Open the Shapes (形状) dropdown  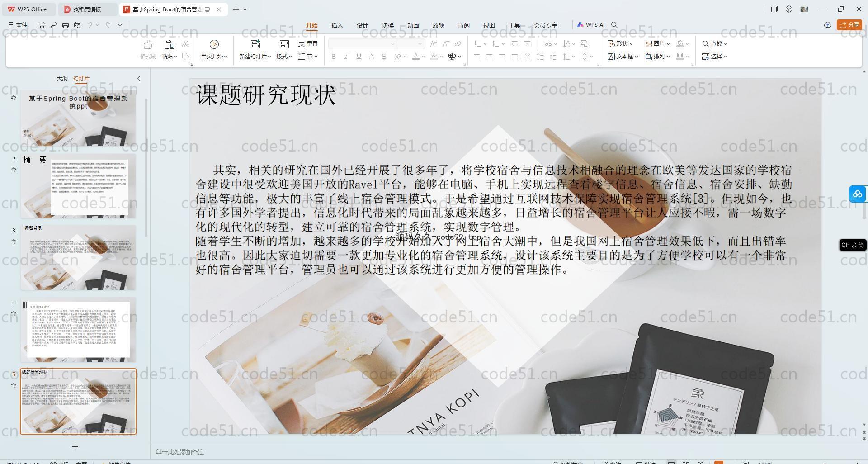coord(620,44)
